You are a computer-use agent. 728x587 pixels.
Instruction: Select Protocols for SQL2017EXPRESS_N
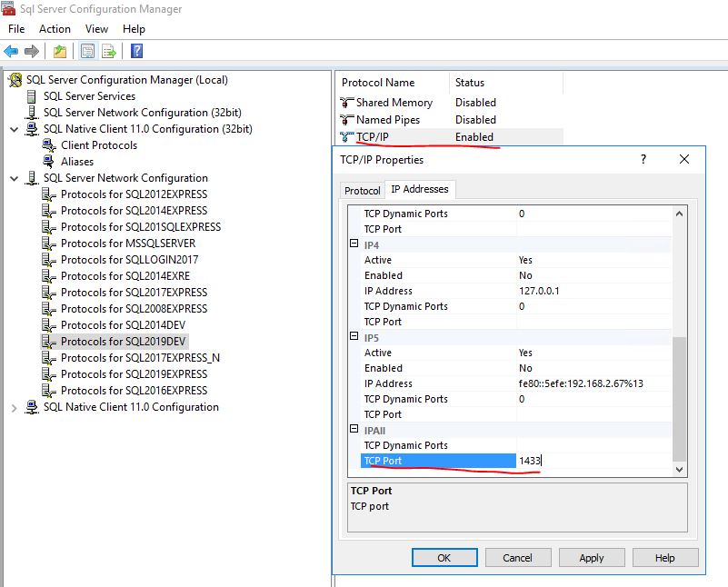tap(140, 358)
